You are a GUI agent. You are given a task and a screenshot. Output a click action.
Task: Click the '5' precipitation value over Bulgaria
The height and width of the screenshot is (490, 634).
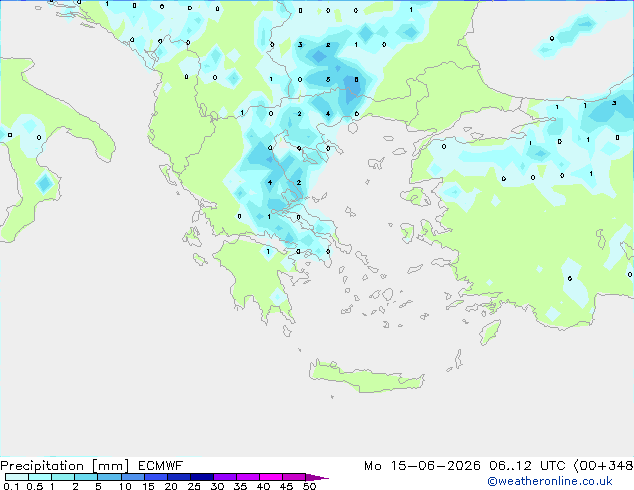coord(328,80)
